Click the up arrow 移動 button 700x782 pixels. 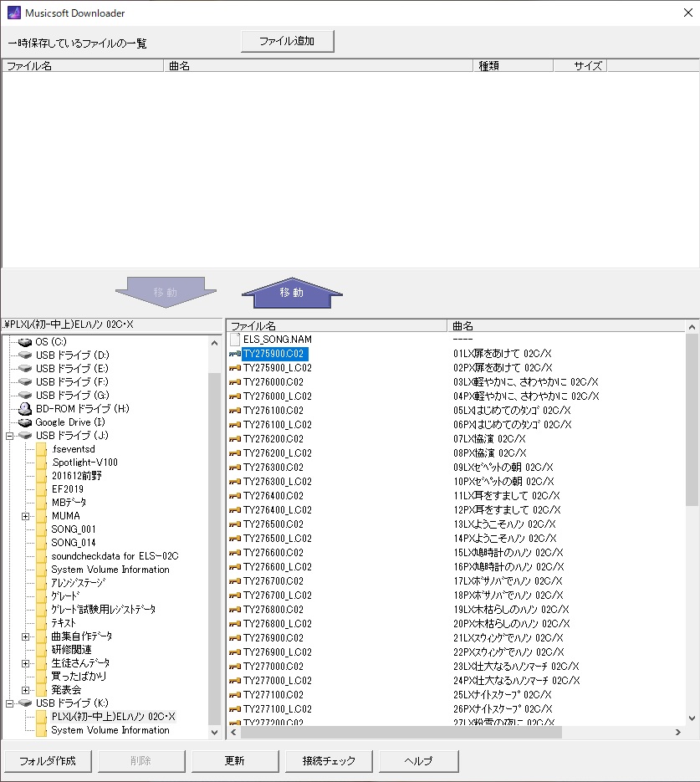point(292,293)
